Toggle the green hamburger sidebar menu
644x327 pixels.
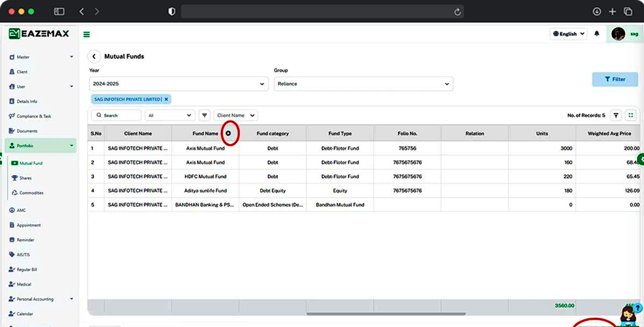click(86, 35)
